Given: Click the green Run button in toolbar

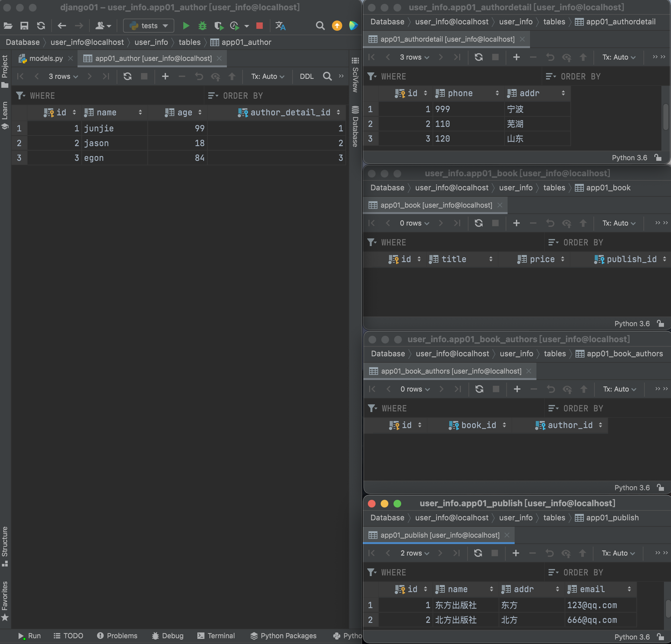Looking at the screenshot, I should pos(186,26).
